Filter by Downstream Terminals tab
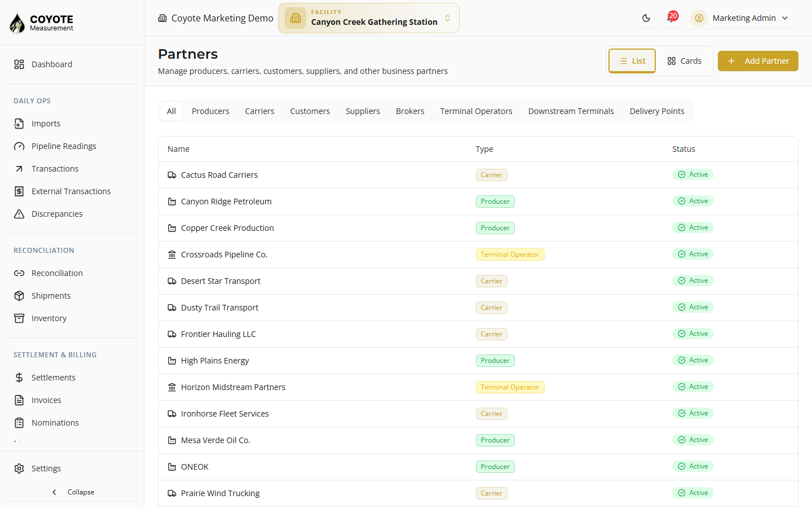The width and height of the screenshot is (812, 508). (571, 111)
